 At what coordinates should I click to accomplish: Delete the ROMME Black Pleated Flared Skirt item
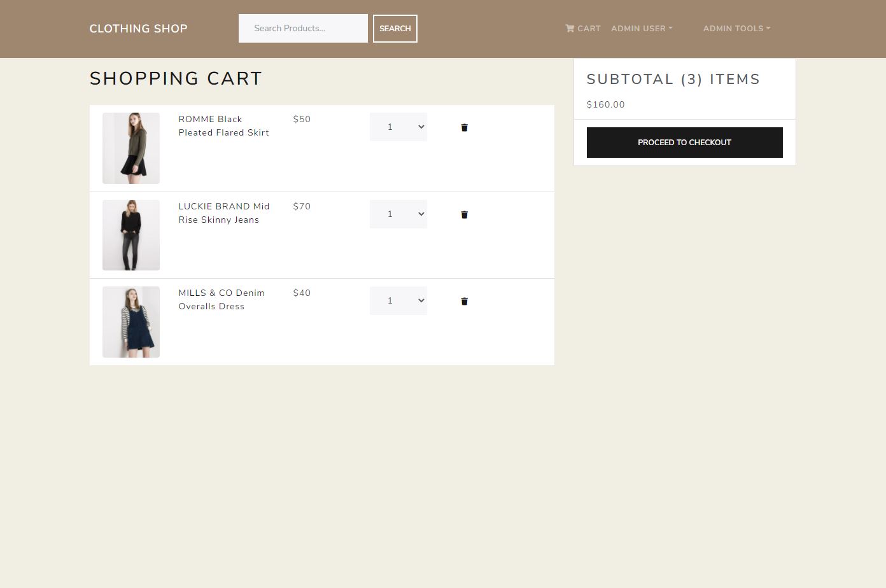[464, 127]
